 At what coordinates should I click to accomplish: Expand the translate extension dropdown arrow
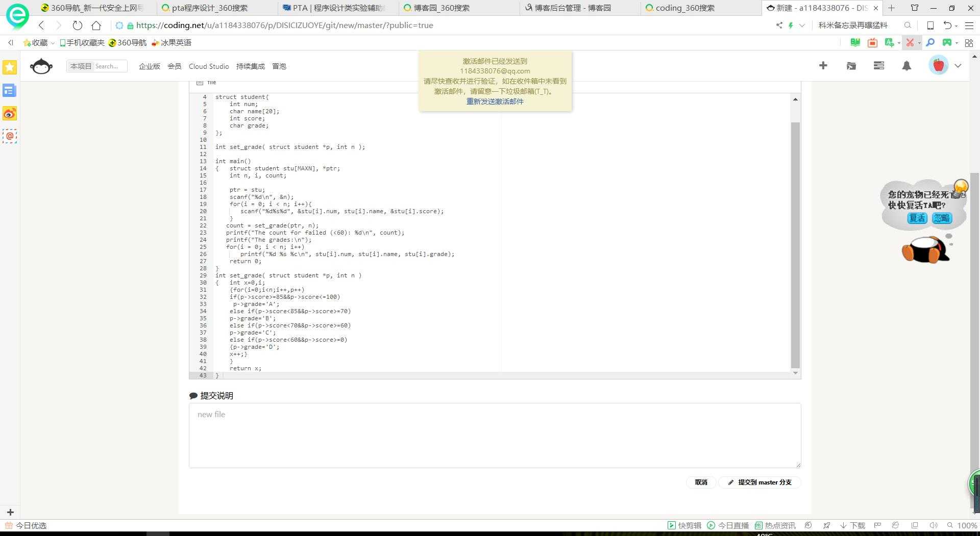899,43
